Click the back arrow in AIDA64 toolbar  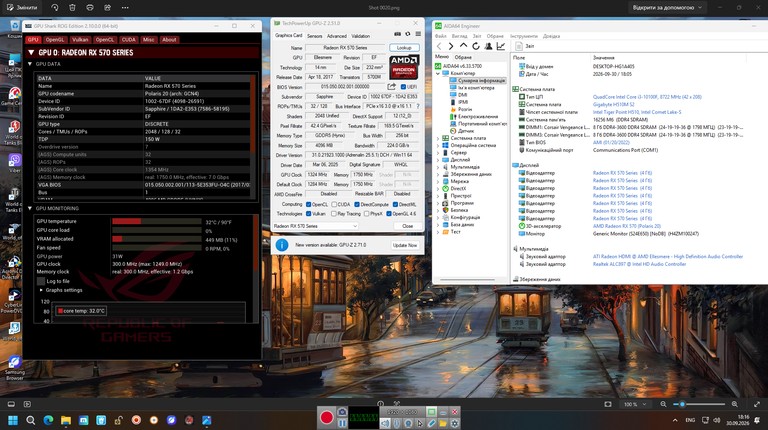[439, 46]
